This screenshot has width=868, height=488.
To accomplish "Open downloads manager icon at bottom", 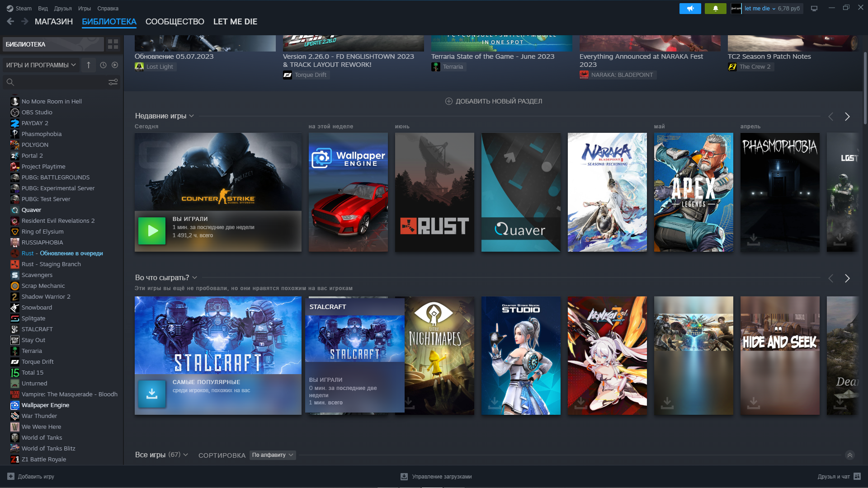I will [x=404, y=476].
